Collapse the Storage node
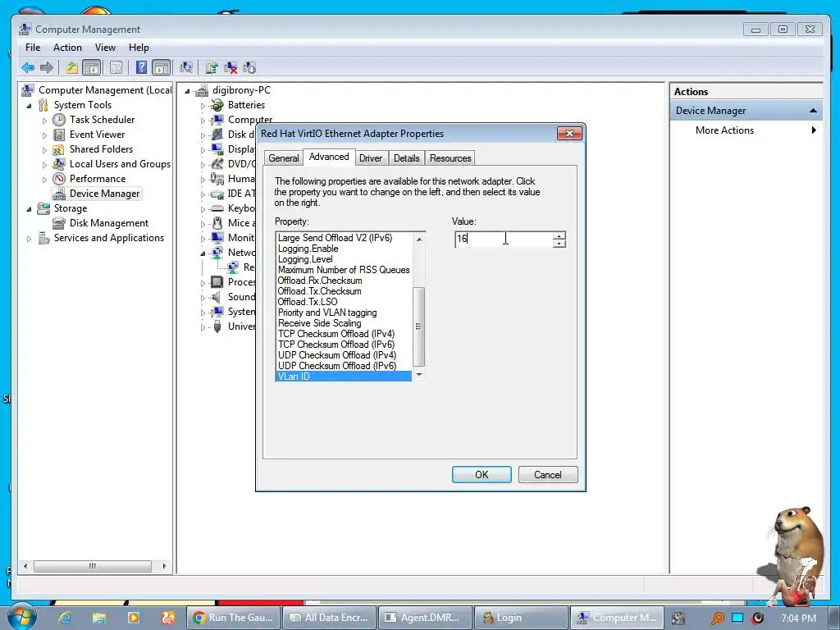 pyautogui.click(x=29, y=209)
